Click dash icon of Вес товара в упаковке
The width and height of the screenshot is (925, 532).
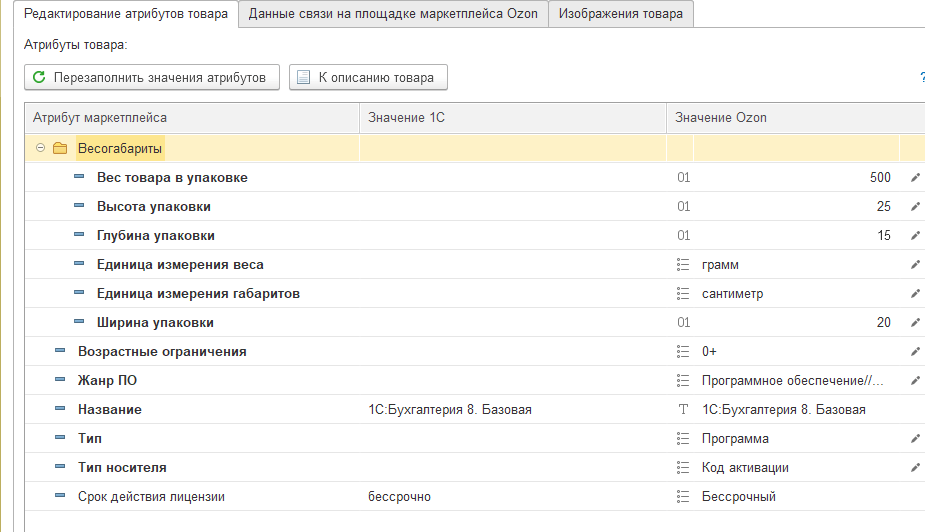click(79, 176)
